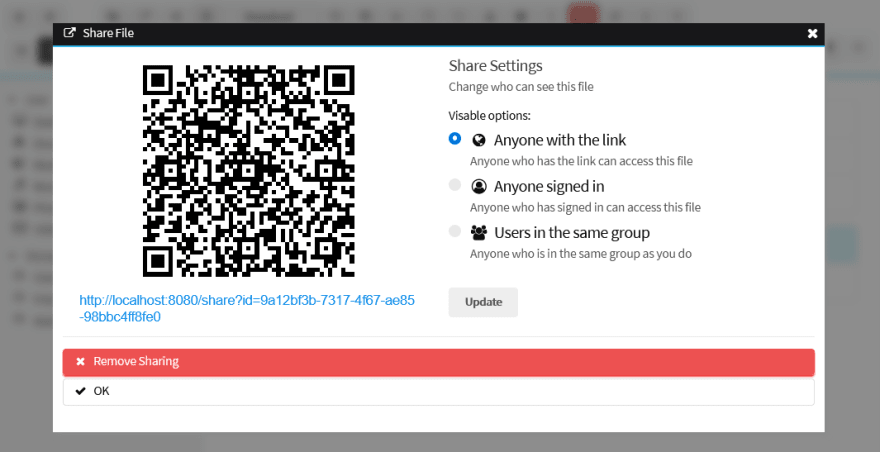Click the Share File external-link icon in title bar
Viewport: 880px width, 452px height.
(70, 33)
